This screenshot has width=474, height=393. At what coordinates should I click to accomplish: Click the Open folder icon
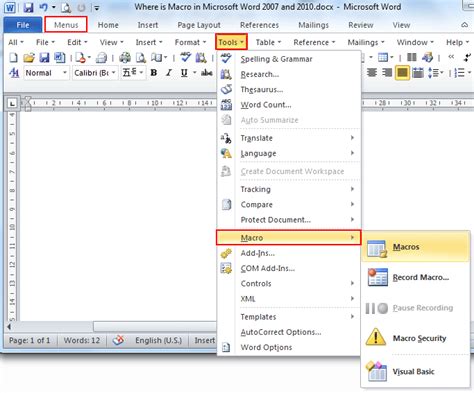pos(29,58)
